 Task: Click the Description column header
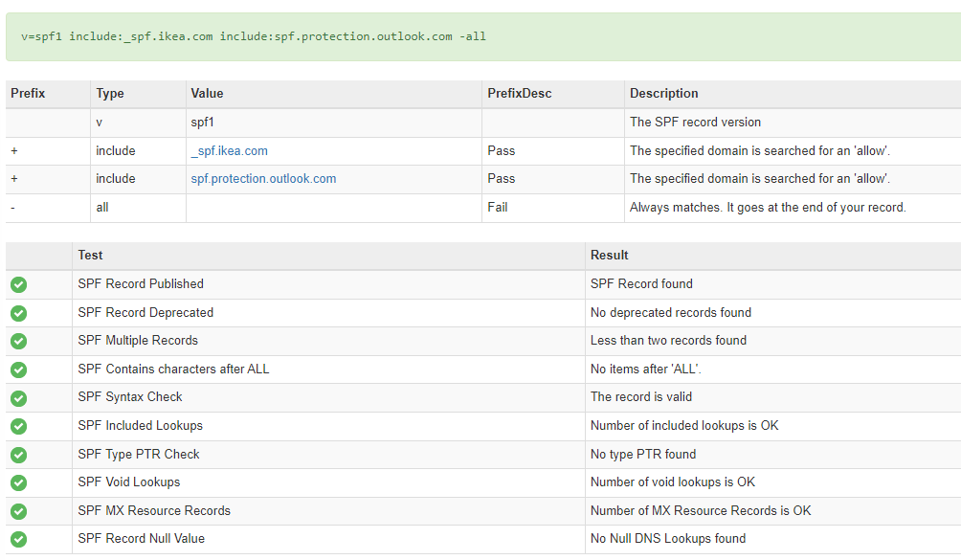click(x=663, y=94)
